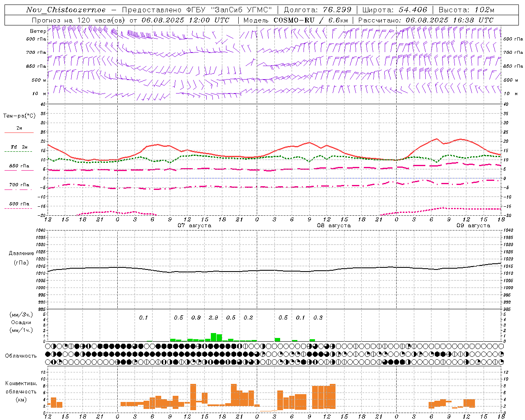Click the 2.9 precipitation amount
Screen dimensions: 525x420
(x=213, y=318)
